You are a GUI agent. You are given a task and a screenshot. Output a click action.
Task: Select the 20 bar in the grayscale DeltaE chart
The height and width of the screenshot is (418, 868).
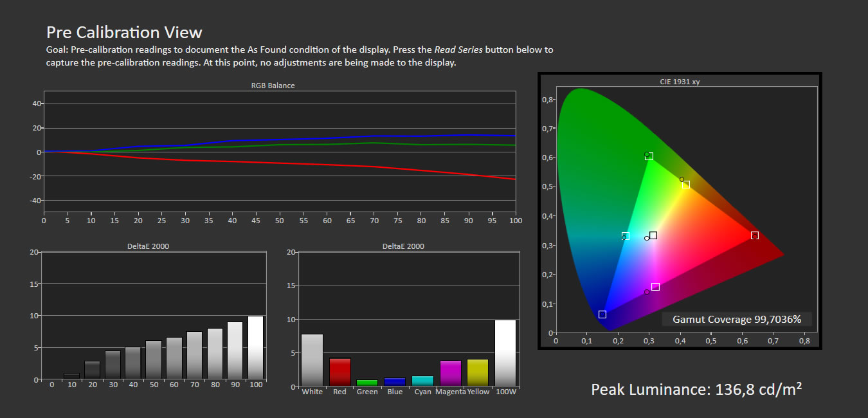(x=93, y=370)
